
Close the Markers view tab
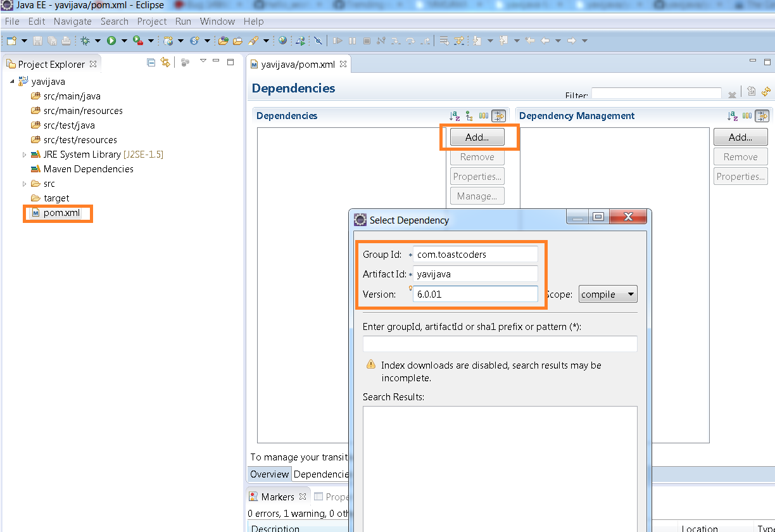coord(303,497)
